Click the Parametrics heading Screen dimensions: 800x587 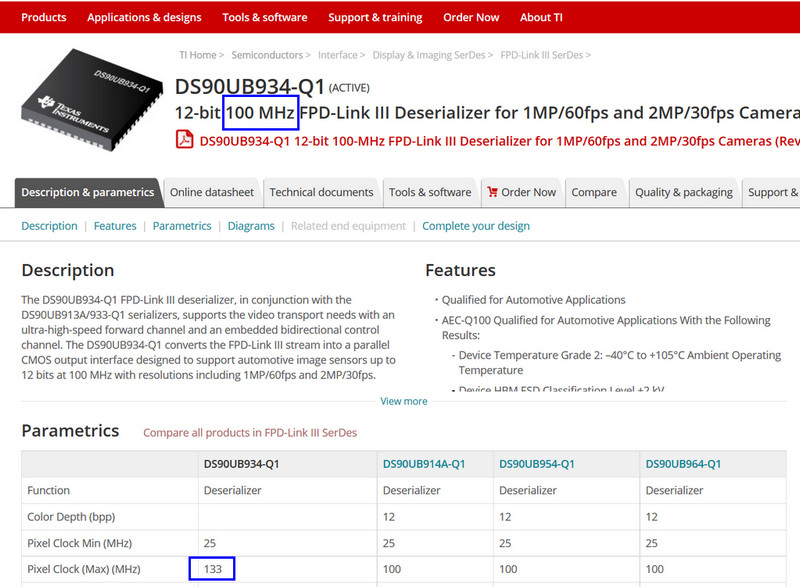click(x=70, y=431)
